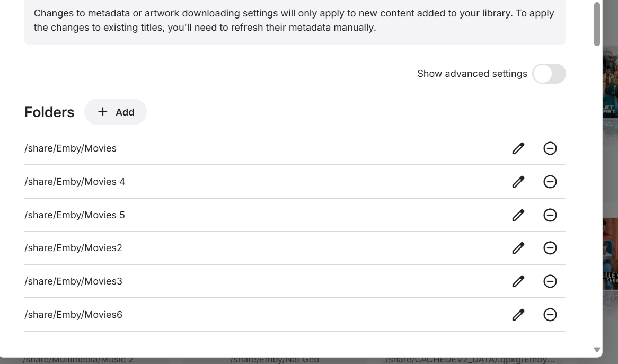Click the Add folder button
Image resolution: width=618 pixels, height=364 pixels.
116,112
